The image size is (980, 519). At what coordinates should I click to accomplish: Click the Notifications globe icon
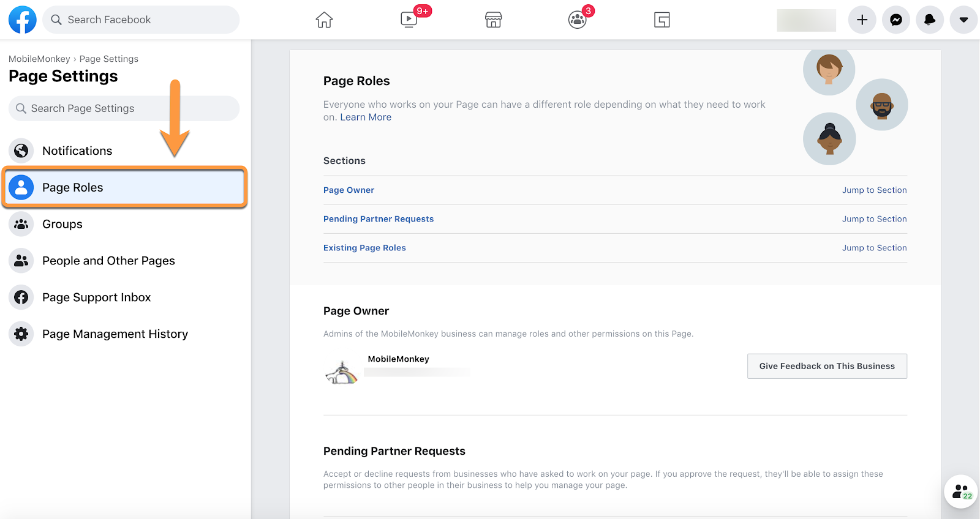(21, 151)
